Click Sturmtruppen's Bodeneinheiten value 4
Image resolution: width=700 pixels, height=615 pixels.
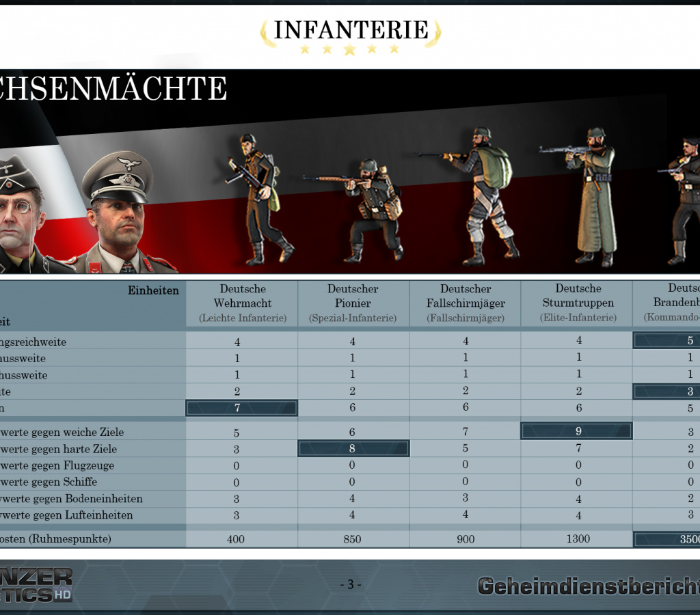coord(578,499)
